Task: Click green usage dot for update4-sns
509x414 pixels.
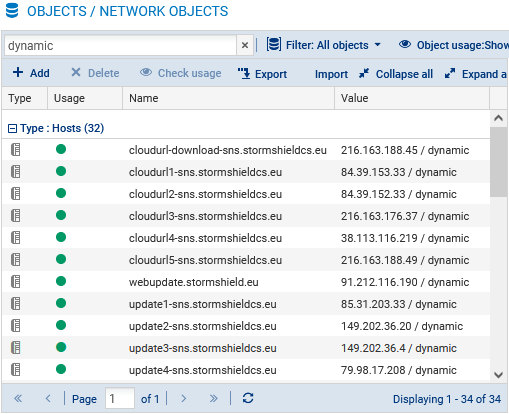Action: [61, 369]
